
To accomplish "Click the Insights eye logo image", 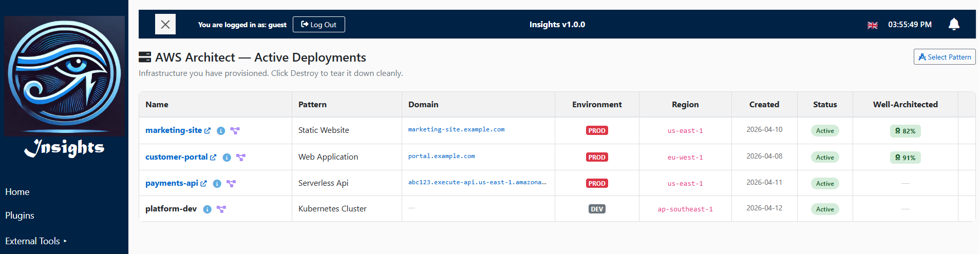I will tap(64, 76).
